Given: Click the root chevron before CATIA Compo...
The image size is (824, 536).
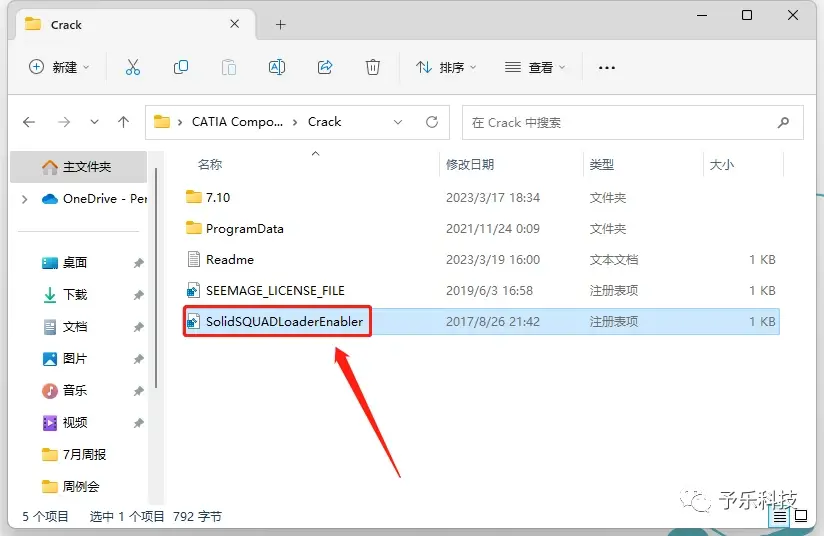Looking at the screenshot, I should click(x=180, y=122).
